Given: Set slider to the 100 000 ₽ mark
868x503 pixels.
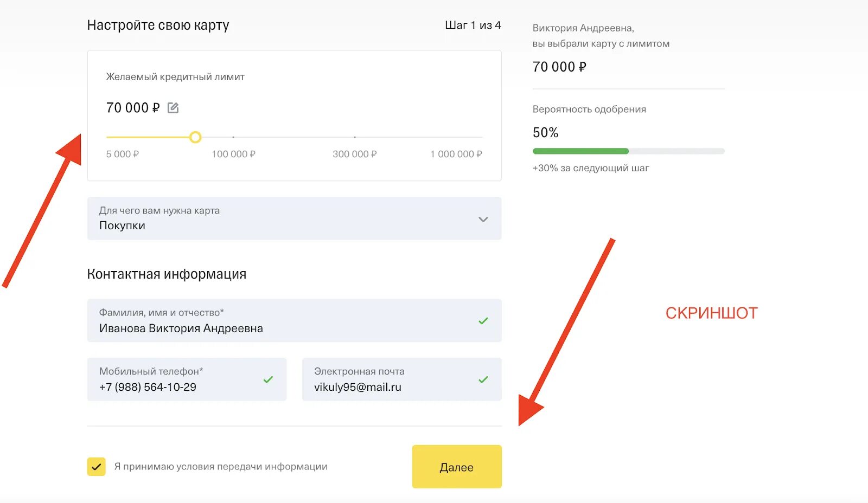Looking at the screenshot, I should point(233,137).
